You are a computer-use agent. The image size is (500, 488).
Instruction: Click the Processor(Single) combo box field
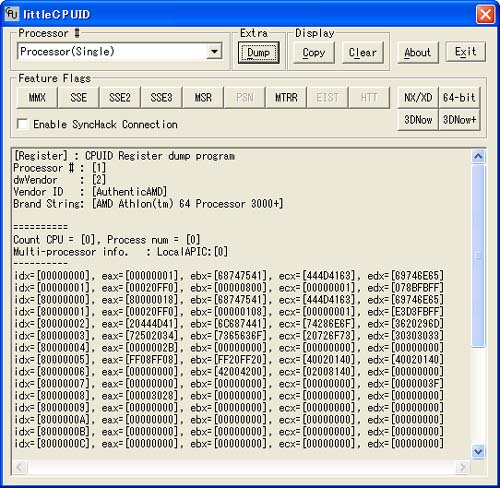(120, 52)
